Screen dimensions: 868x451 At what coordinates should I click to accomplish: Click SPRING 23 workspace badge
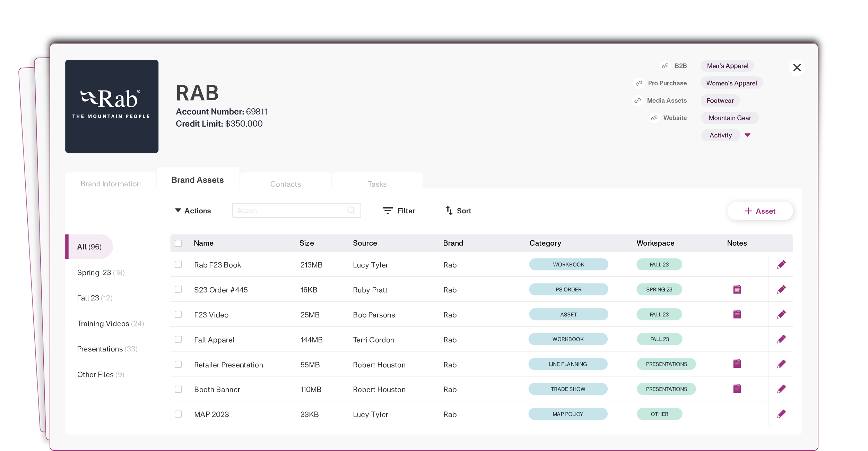pos(659,289)
